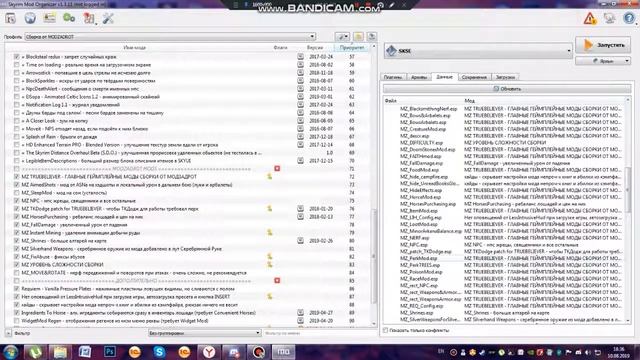Enable the MZ_SleepMod checkbox
The width and height of the screenshot is (640, 360).
click(x=16, y=193)
